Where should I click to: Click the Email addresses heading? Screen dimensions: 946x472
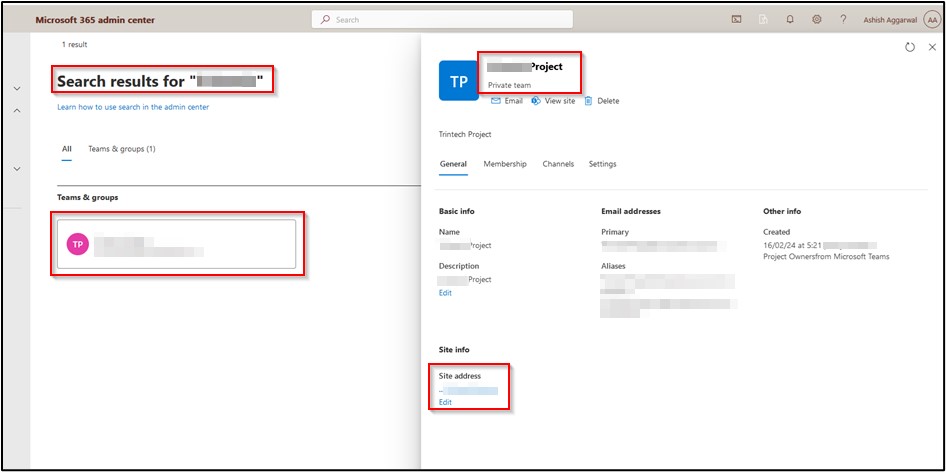631,211
